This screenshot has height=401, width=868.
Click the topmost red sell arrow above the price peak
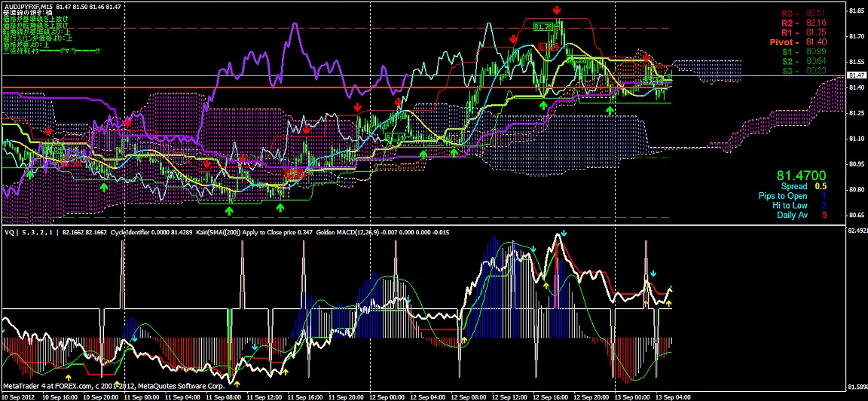[556, 10]
